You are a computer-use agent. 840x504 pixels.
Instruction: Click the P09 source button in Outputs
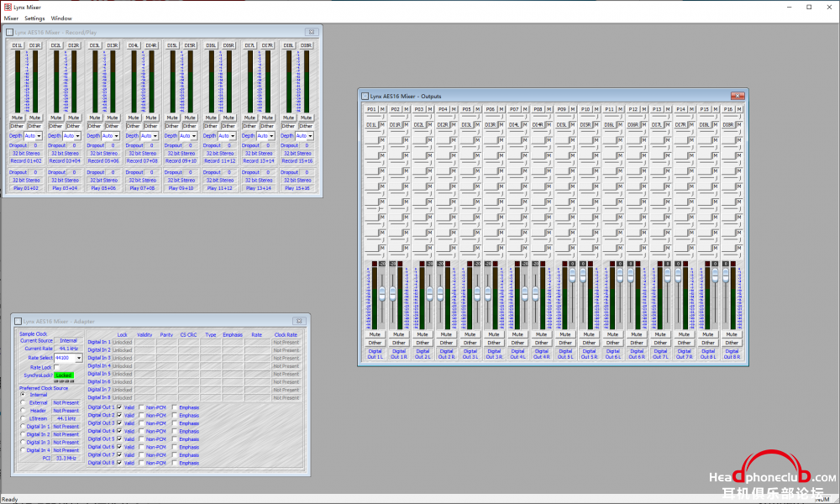click(x=561, y=109)
